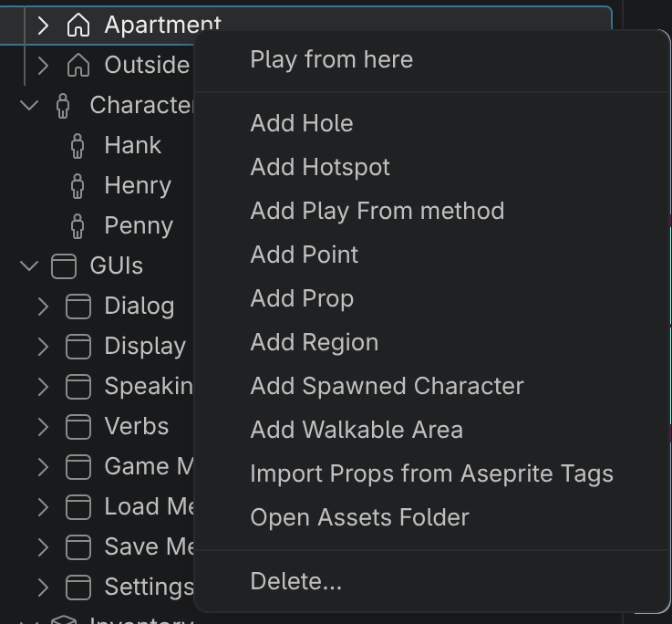Click the Save Menu GUI window icon
The image size is (672, 624).
(x=78, y=546)
